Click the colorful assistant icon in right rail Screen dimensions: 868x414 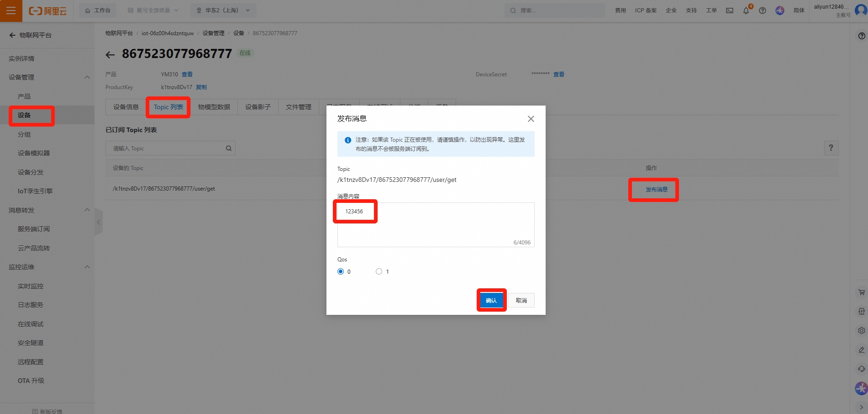861,388
